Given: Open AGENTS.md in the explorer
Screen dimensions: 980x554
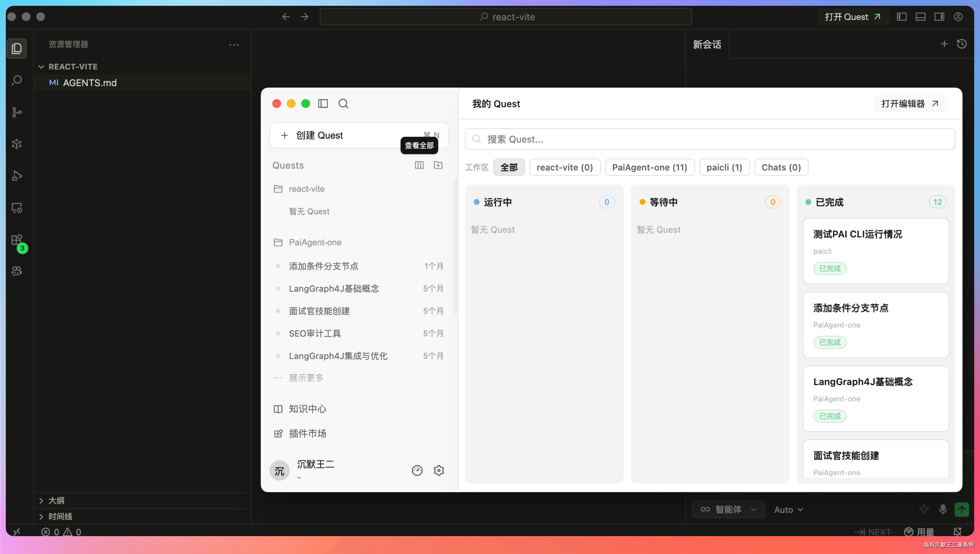Looking at the screenshot, I should point(142,82).
